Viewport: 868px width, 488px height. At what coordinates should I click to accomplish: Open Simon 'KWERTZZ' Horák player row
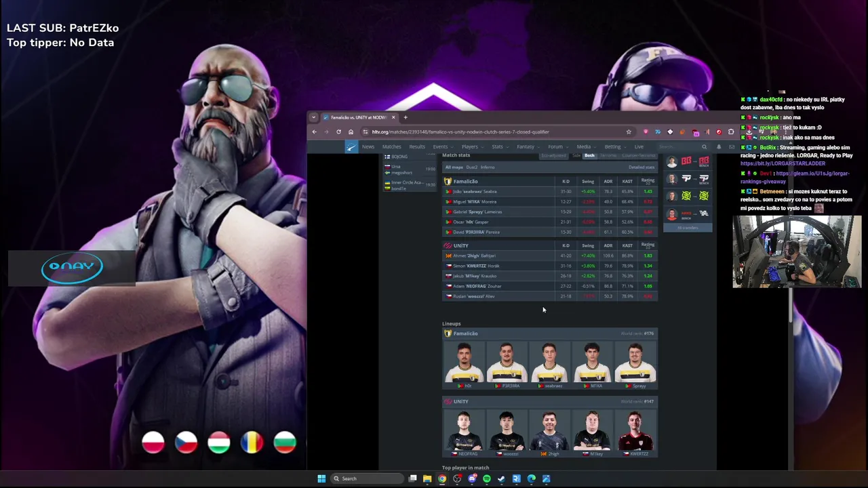click(550, 266)
